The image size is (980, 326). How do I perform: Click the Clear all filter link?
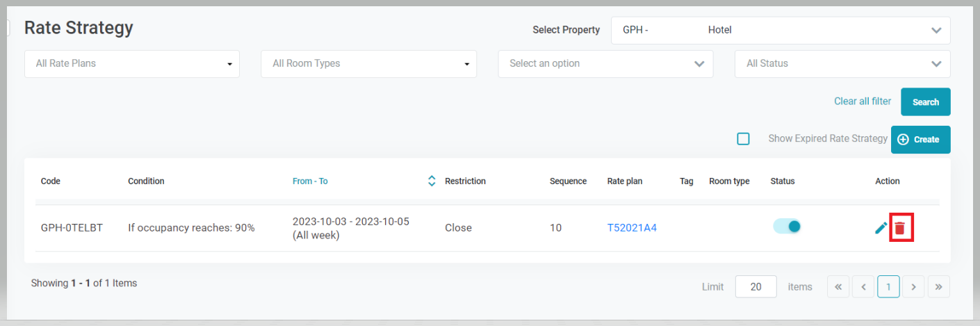[x=862, y=101]
